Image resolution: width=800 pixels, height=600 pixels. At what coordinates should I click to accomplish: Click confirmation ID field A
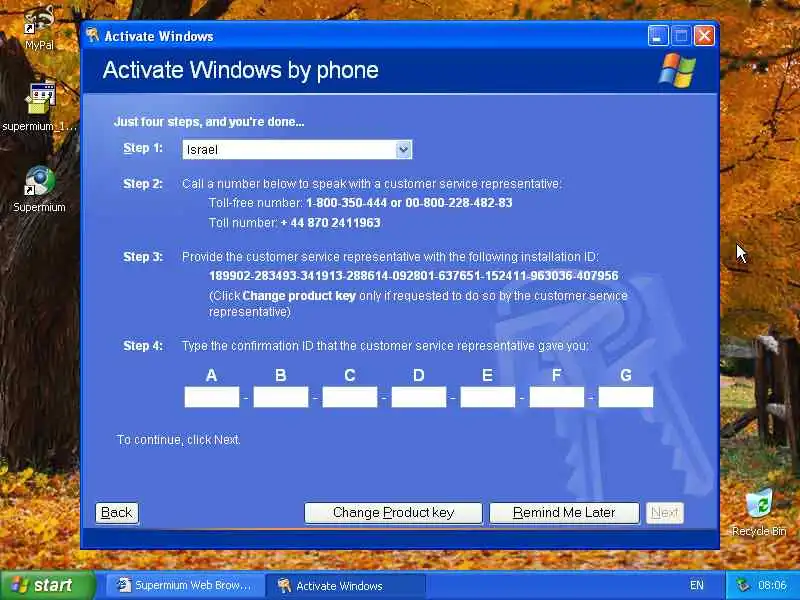click(212, 397)
